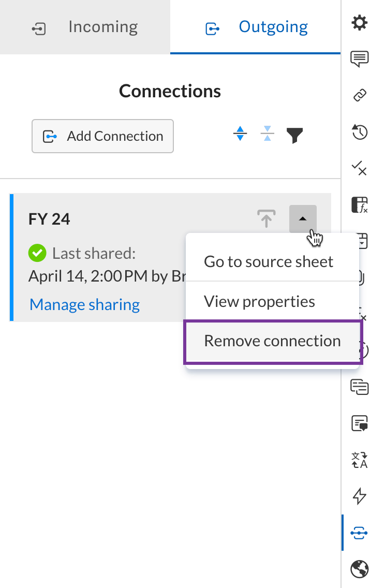Open the settings gear in the sidebar
Image resolution: width=385 pixels, height=588 pixels.
coord(359,23)
